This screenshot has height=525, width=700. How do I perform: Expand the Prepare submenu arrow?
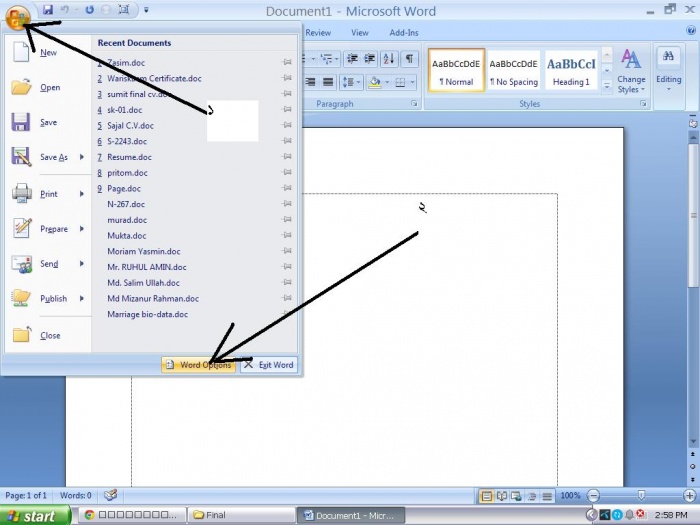pos(82,229)
